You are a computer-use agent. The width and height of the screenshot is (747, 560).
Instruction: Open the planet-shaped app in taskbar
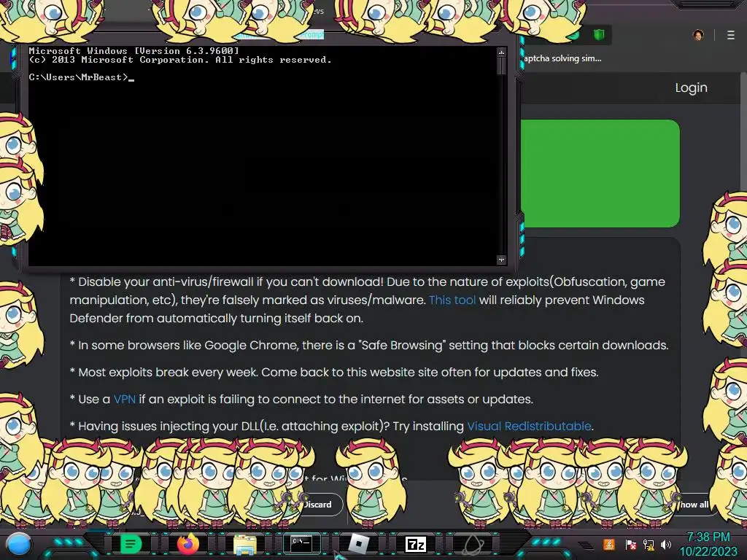[x=473, y=544]
